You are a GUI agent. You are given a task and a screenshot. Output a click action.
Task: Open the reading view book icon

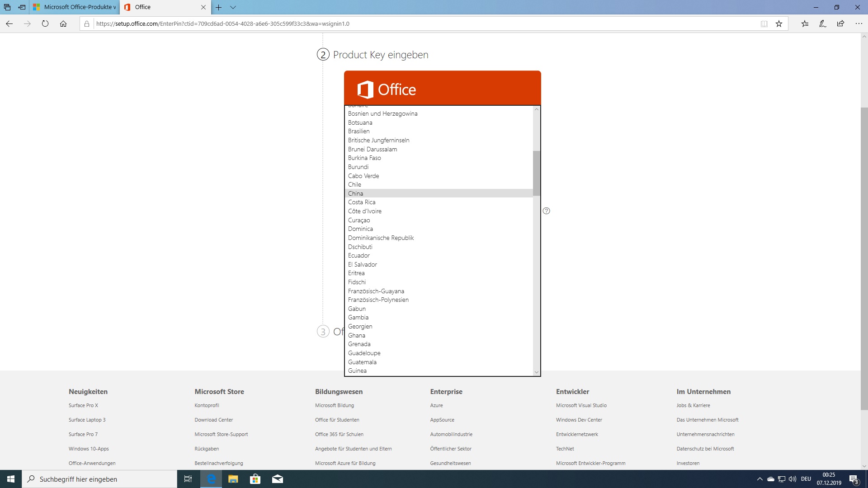(764, 24)
